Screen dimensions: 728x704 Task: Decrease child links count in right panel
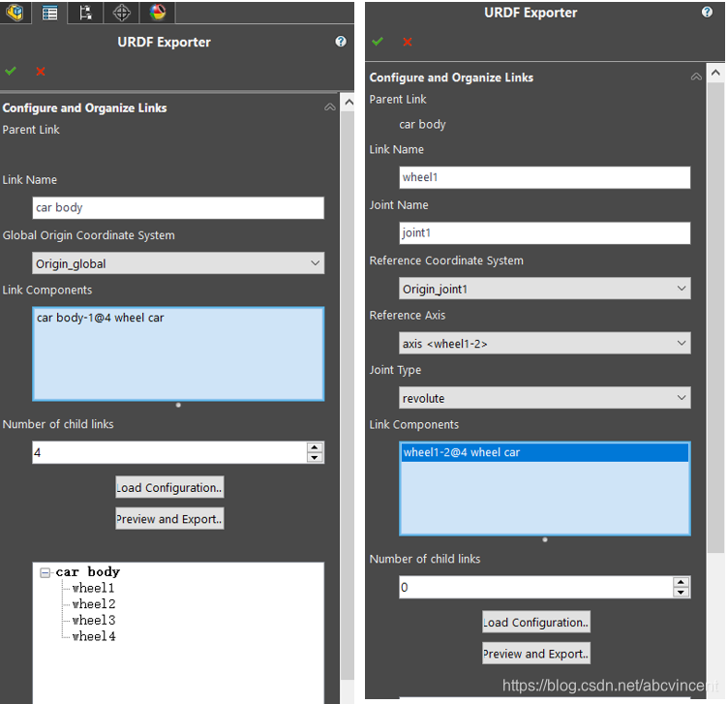click(x=682, y=593)
